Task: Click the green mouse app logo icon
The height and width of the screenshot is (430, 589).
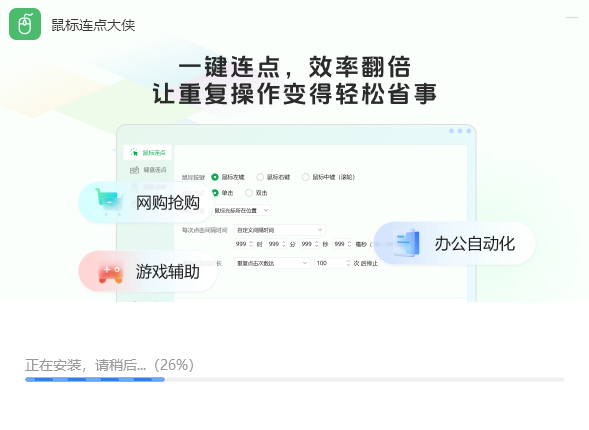Action: 25,24
